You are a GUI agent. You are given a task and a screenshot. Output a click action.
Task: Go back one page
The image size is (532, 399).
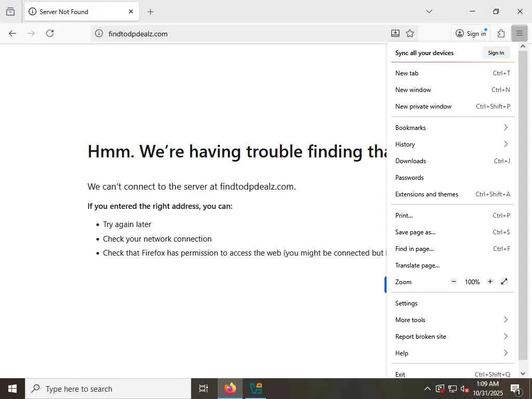pos(12,33)
